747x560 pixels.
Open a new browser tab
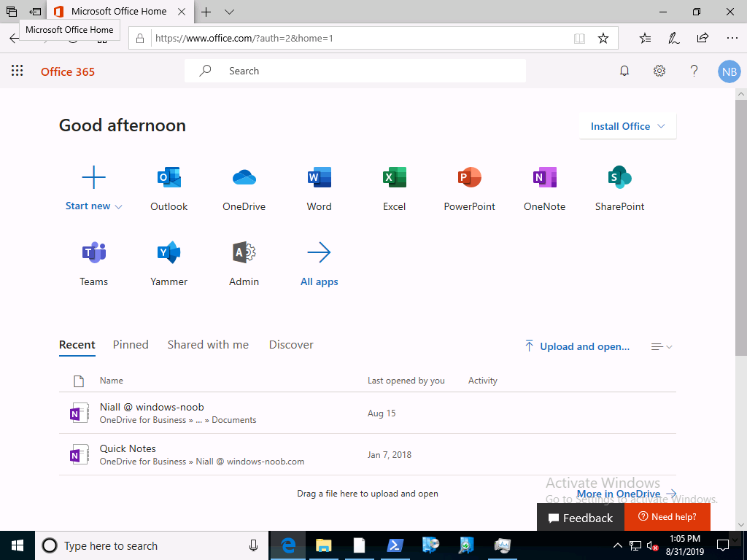pos(206,12)
